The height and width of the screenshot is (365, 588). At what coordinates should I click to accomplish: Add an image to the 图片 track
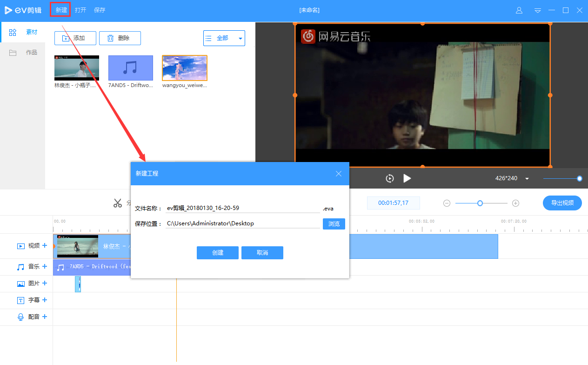[45, 283]
